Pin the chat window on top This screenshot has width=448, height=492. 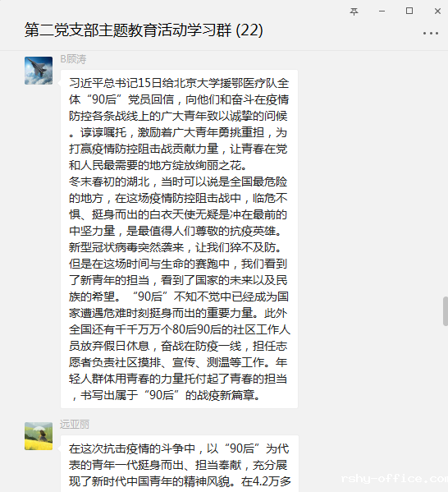[x=354, y=11]
